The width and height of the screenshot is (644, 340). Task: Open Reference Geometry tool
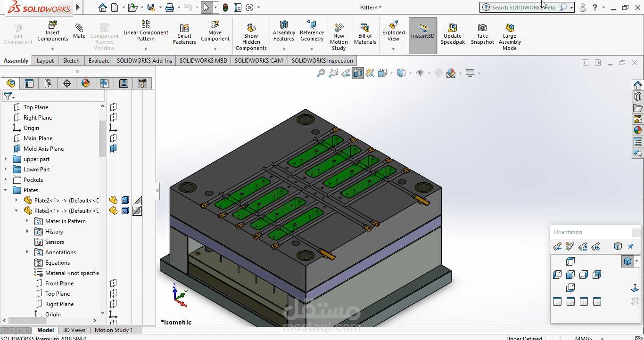click(x=312, y=31)
